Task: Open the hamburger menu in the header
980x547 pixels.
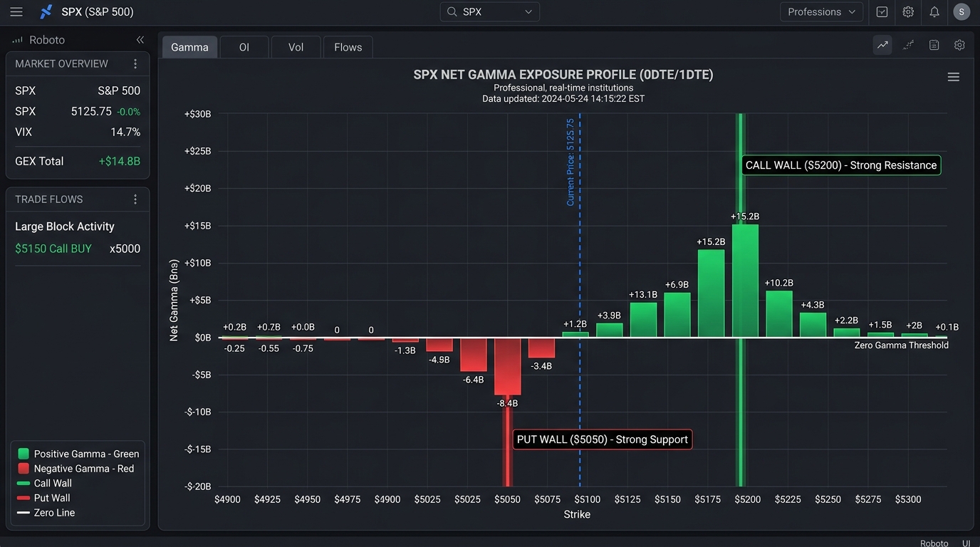Action: pos(16,12)
